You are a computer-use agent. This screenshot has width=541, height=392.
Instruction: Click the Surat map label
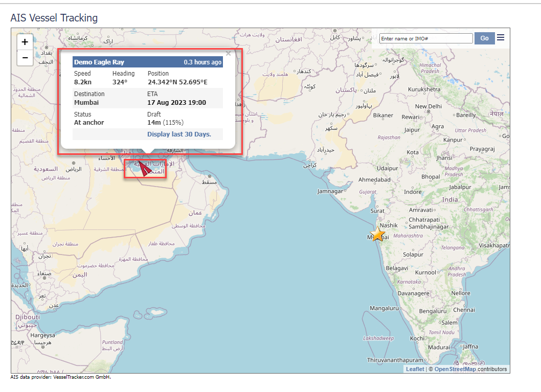[x=377, y=211]
